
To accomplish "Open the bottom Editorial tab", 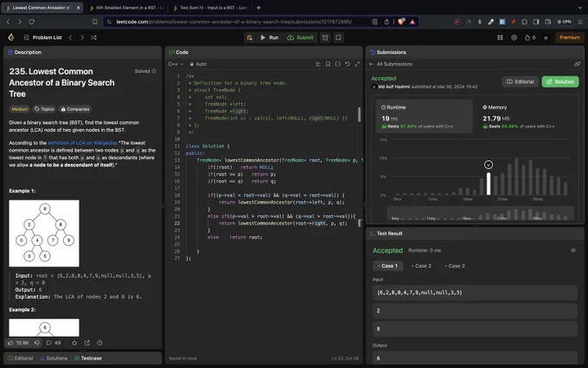I will click(20, 358).
